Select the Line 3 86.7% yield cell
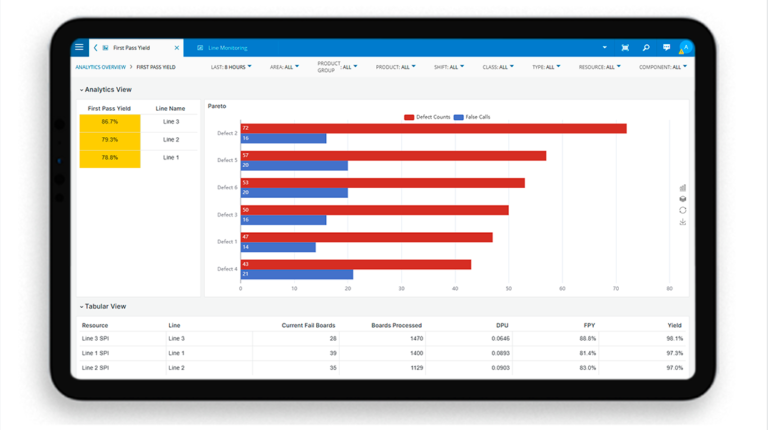 tap(109, 122)
